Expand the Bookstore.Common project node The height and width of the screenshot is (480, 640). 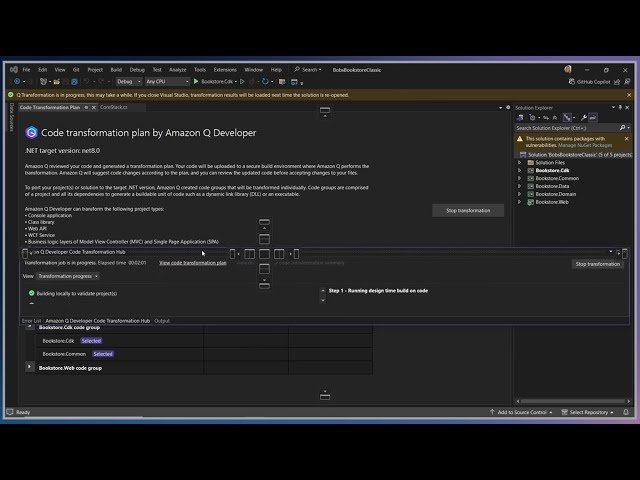tap(520, 178)
